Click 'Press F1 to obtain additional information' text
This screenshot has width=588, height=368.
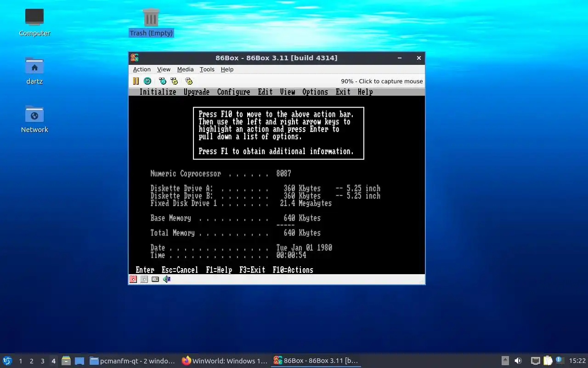pyautogui.click(x=276, y=151)
